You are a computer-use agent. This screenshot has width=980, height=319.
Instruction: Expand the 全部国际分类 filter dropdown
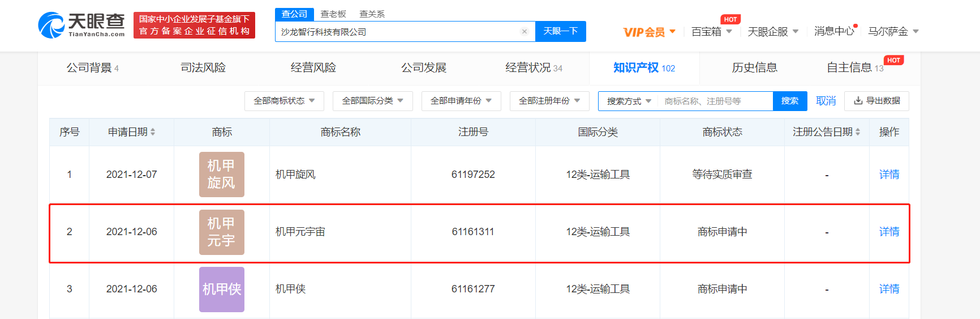click(373, 101)
